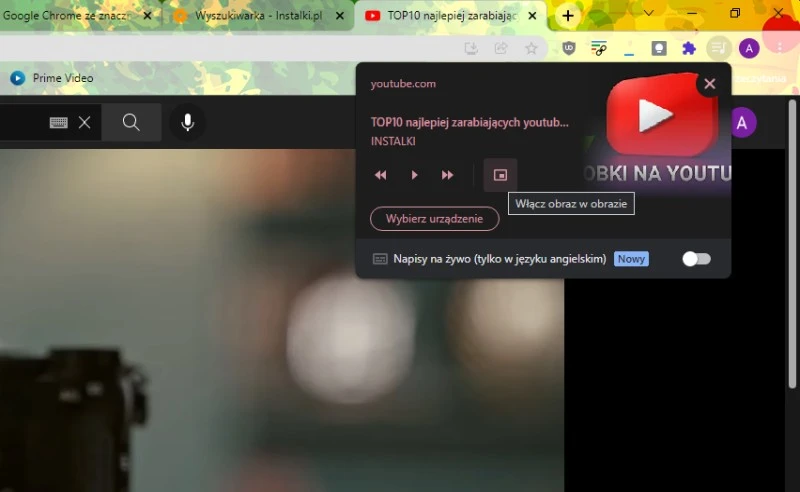Clear the YouTube search field X
Screen dimensions: 800x492
pyautogui.click(x=85, y=122)
